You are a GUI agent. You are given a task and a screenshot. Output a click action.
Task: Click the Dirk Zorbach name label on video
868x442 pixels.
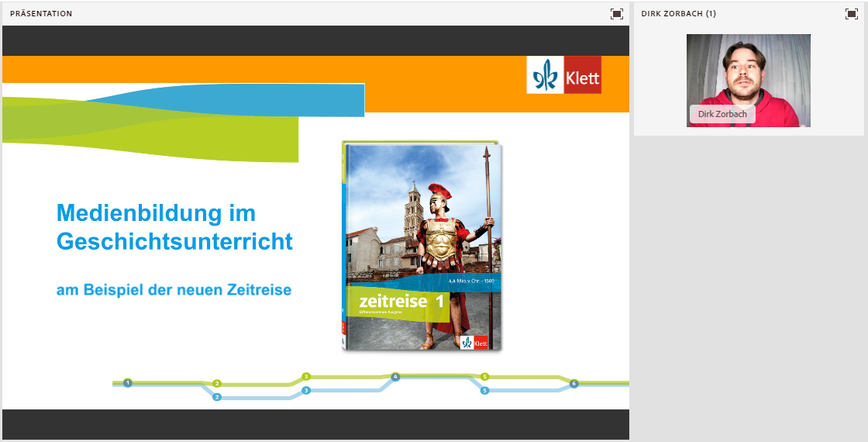[722, 114]
